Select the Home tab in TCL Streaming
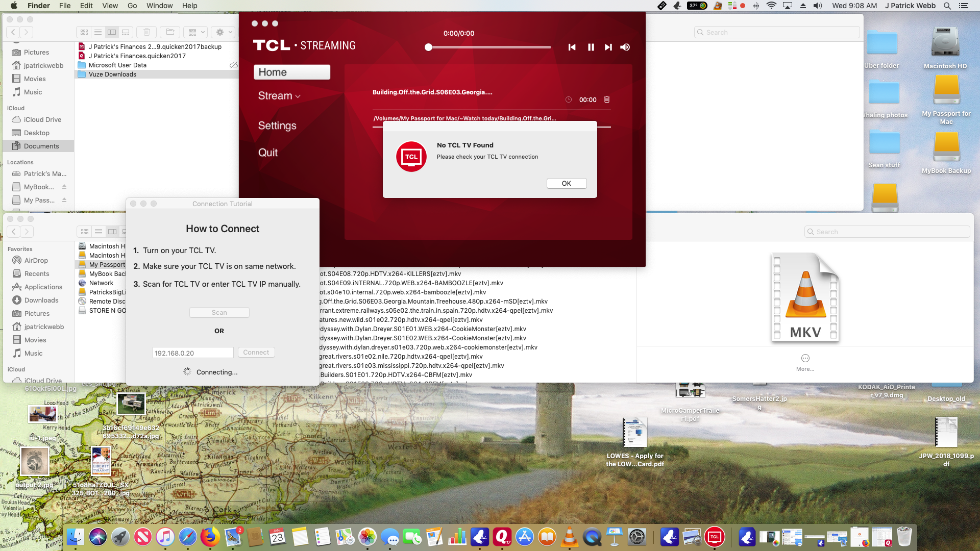 point(292,72)
